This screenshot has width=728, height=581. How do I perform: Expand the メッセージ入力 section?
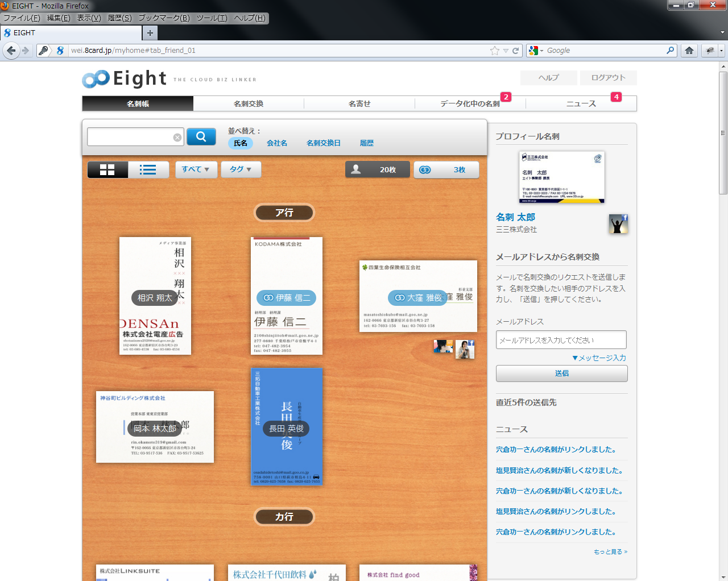coord(599,358)
